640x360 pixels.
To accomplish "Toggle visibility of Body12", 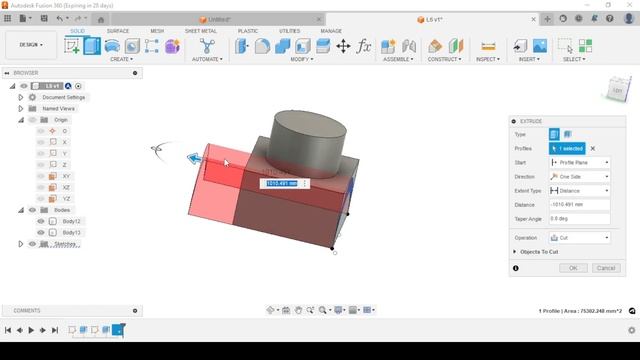I will click(x=41, y=221).
